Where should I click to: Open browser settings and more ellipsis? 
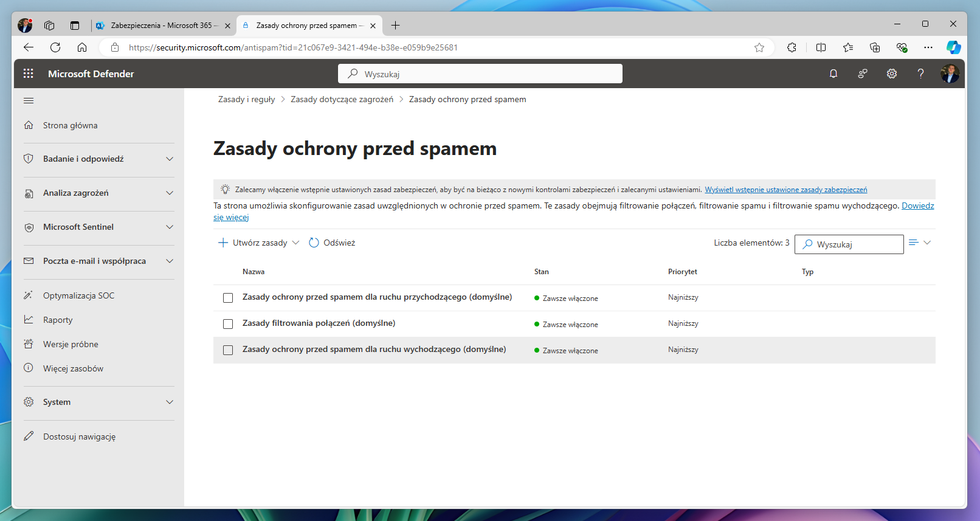coord(928,47)
